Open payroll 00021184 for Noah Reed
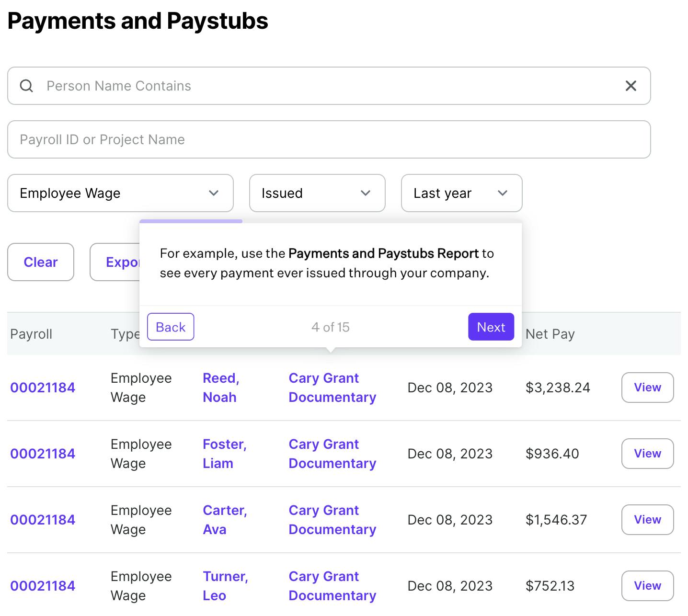Viewport: 688px width, 616px height. [x=43, y=388]
